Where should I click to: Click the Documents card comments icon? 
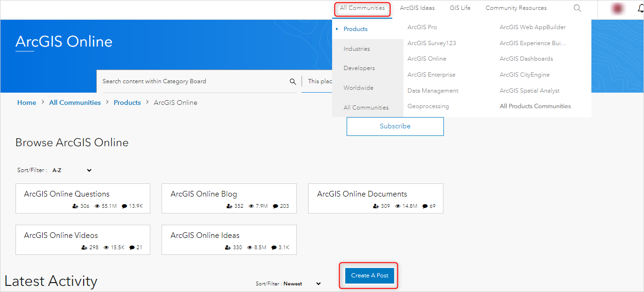425,206
